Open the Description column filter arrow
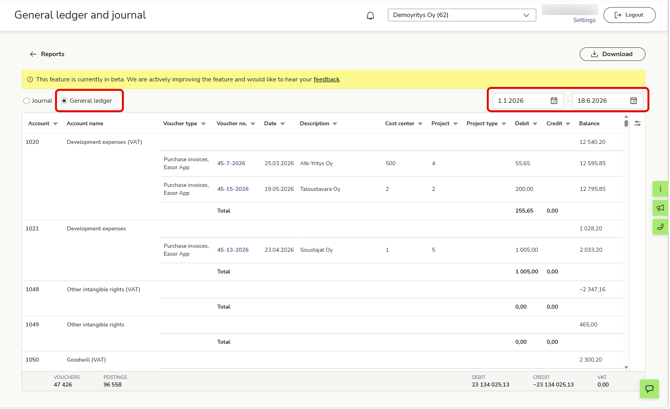Screen dimensions: 670x409 (x=335, y=124)
